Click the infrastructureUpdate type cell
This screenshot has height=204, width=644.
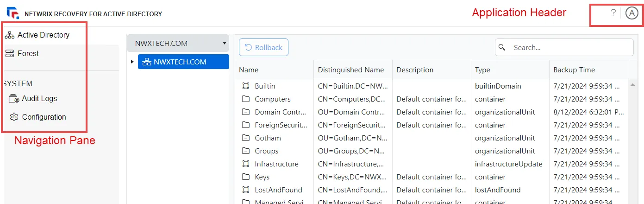pyautogui.click(x=509, y=164)
